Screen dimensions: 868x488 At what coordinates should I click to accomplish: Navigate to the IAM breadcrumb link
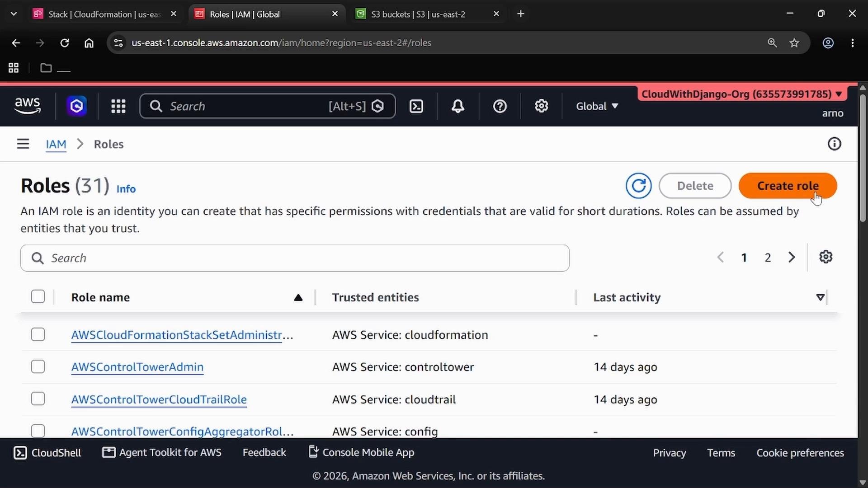point(56,144)
